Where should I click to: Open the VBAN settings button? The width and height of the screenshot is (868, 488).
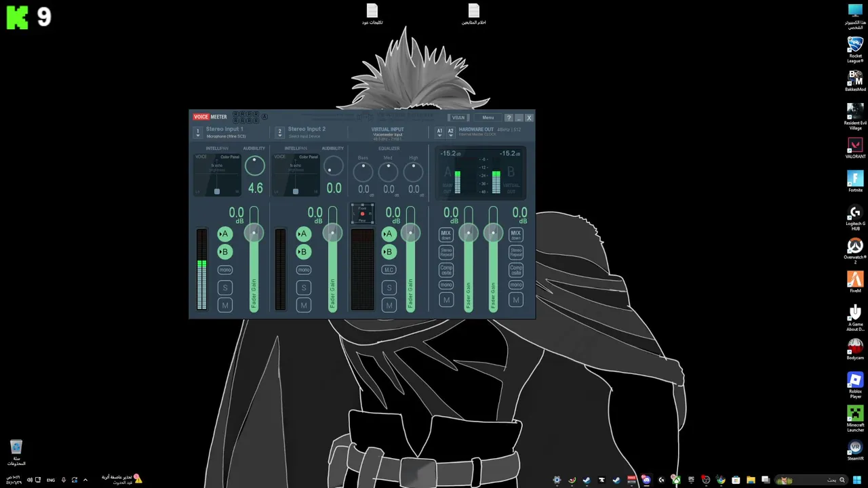458,117
